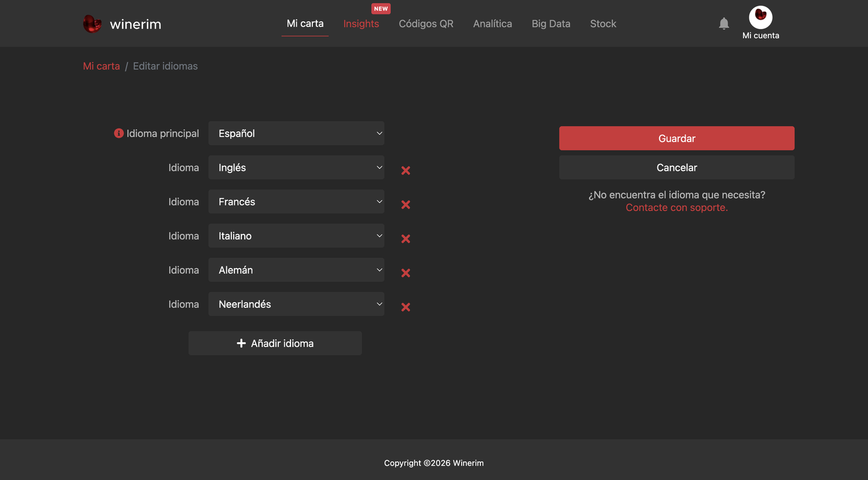Click the Mi carta breadcrumb link
The height and width of the screenshot is (480, 868).
[101, 66]
